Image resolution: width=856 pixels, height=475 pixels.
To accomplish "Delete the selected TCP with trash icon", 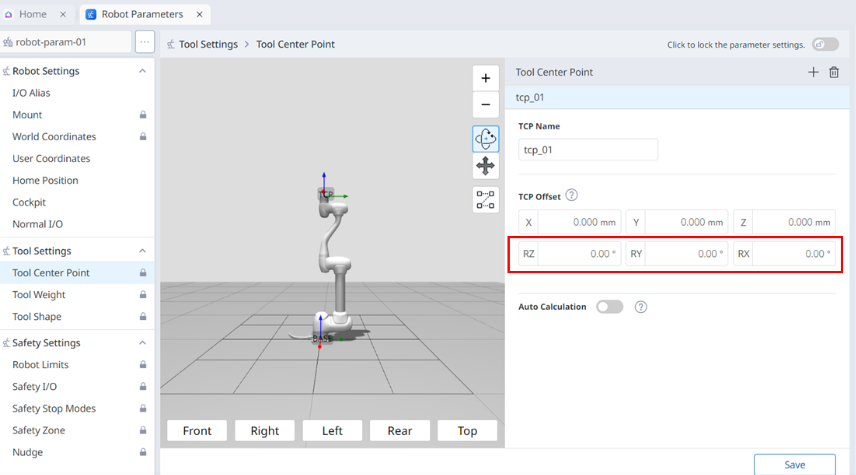I will 834,72.
